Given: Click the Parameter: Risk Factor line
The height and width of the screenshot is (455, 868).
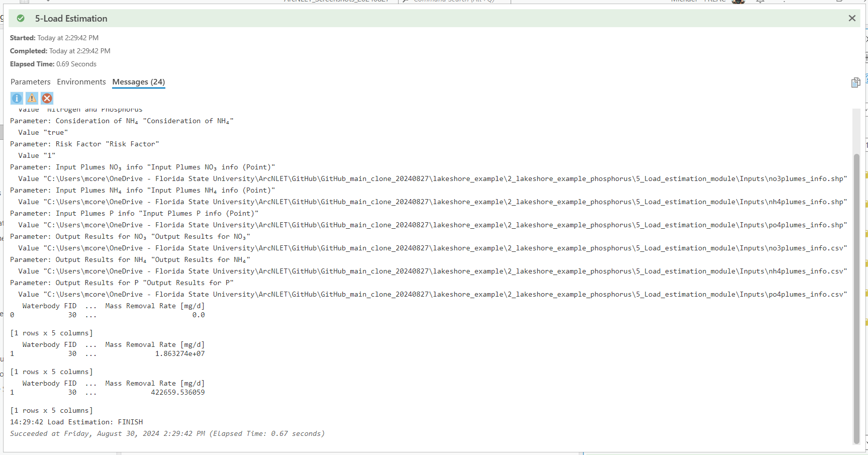Looking at the screenshot, I should (x=84, y=144).
